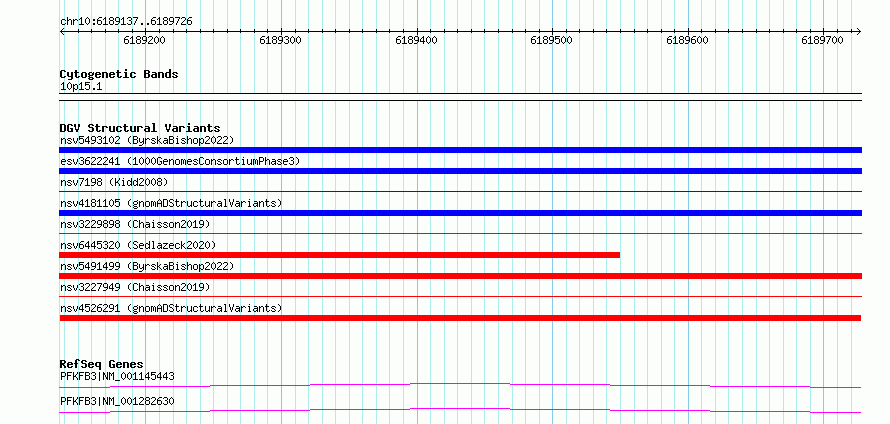Open the PFKFB3|NM_001282630 gene label

pos(117,401)
